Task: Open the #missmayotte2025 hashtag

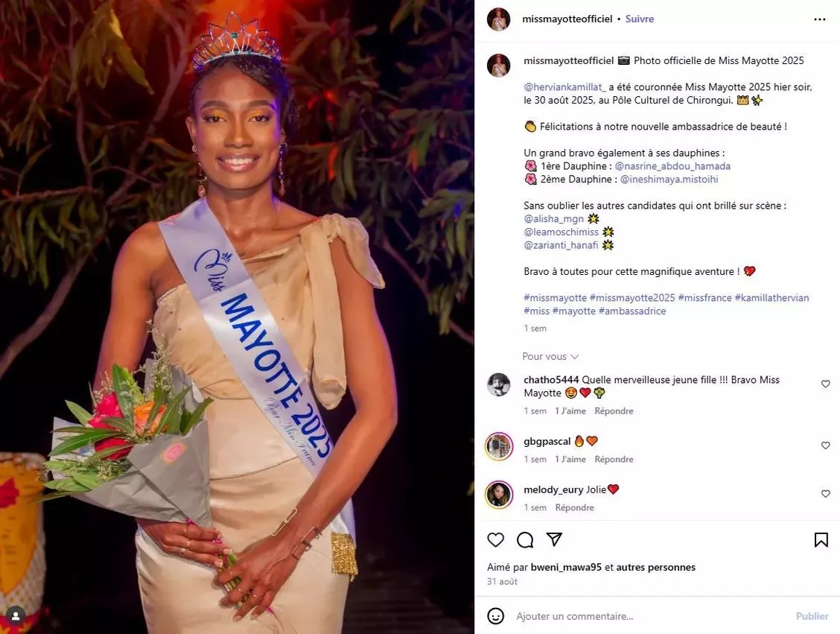Action: coord(632,297)
